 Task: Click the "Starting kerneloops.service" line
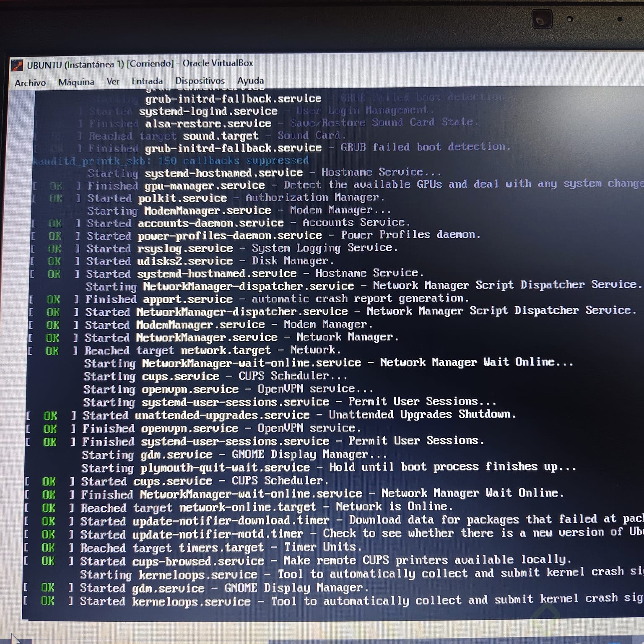[362, 573]
